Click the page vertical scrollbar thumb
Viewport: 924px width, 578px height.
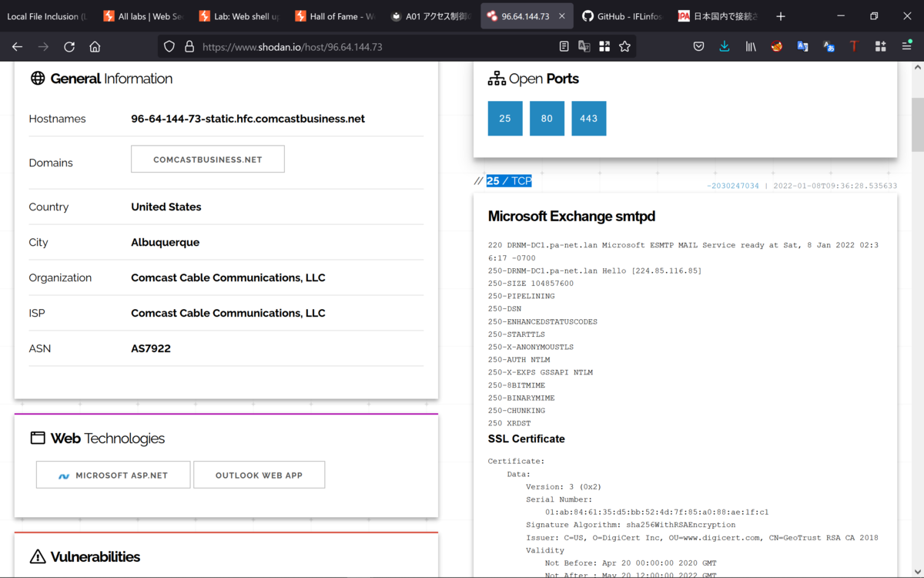918,125
